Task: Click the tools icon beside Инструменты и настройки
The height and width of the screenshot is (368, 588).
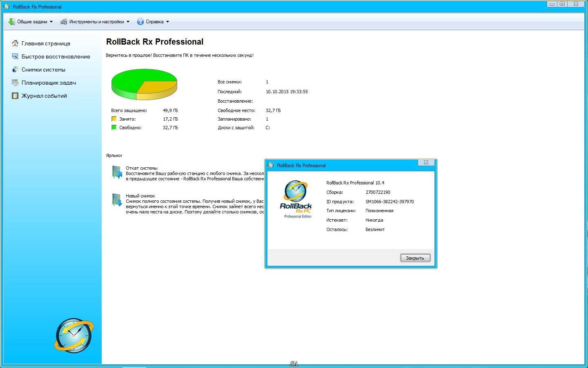Action: (64, 22)
